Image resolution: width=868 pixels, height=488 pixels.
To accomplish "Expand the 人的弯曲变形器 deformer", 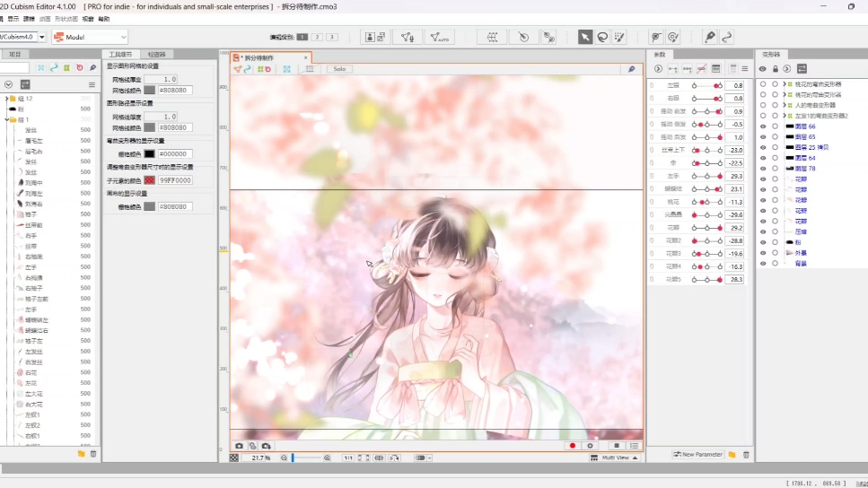I will (x=784, y=105).
